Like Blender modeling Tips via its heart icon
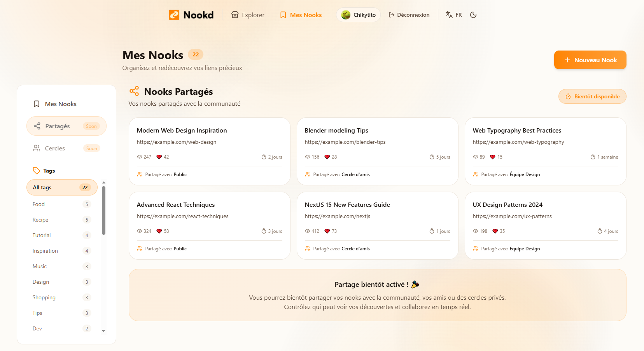The height and width of the screenshot is (351, 644). pos(327,157)
